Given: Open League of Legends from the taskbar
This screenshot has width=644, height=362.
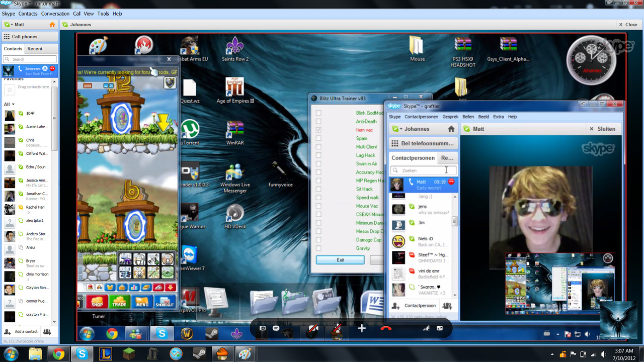Looking at the screenshot, I should 105,354.
